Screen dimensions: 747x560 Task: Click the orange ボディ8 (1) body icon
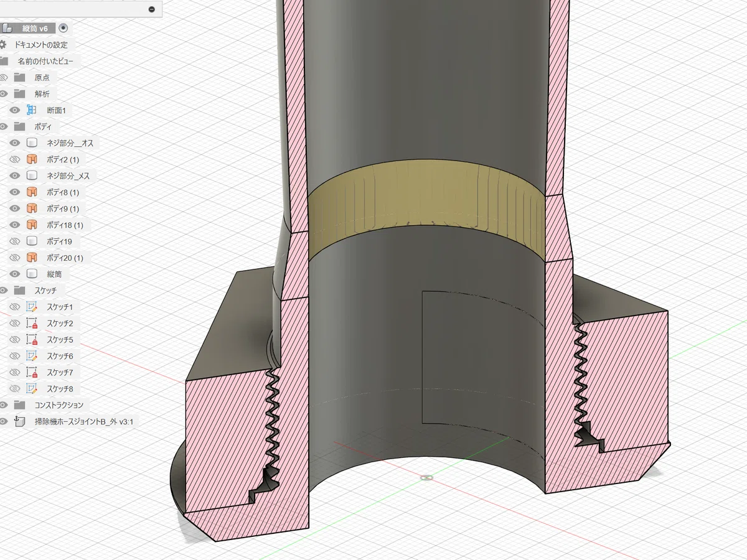pos(32,192)
